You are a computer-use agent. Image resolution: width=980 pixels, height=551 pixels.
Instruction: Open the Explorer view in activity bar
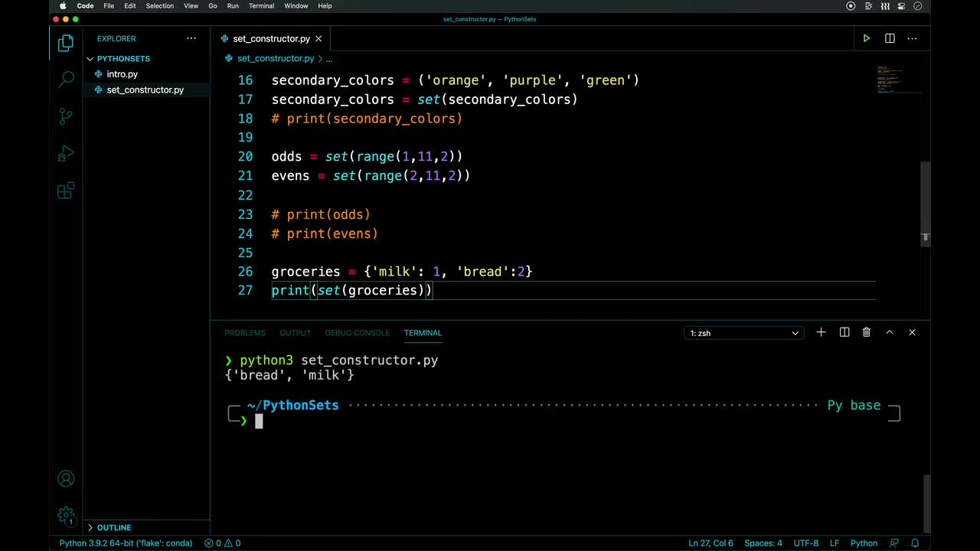pos(66,43)
